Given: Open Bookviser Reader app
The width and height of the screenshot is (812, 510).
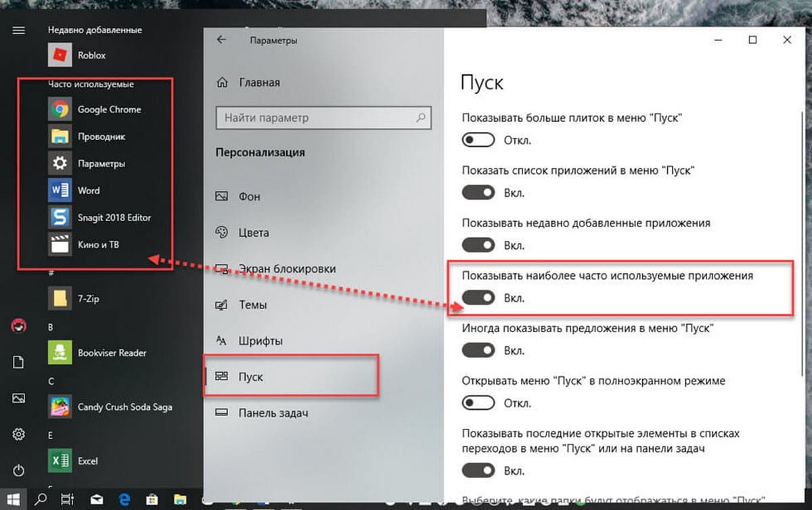Looking at the screenshot, I should (x=97, y=352).
